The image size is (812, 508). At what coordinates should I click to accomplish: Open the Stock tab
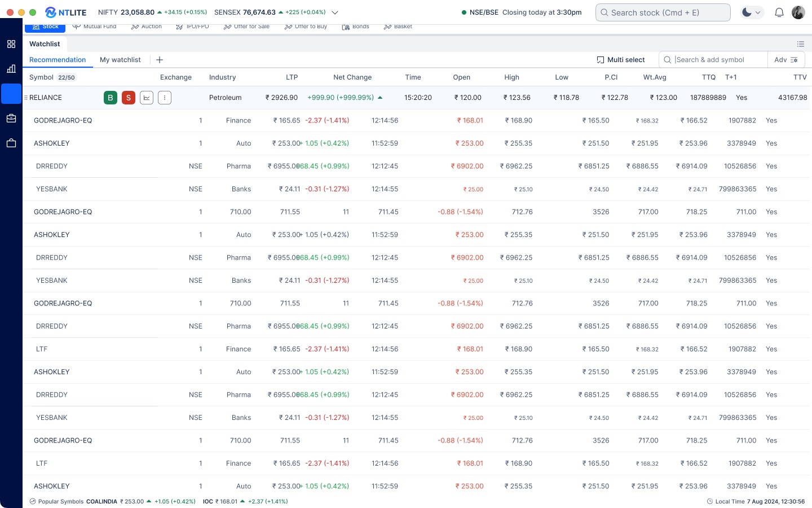pyautogui.click(x=45, y=27)
